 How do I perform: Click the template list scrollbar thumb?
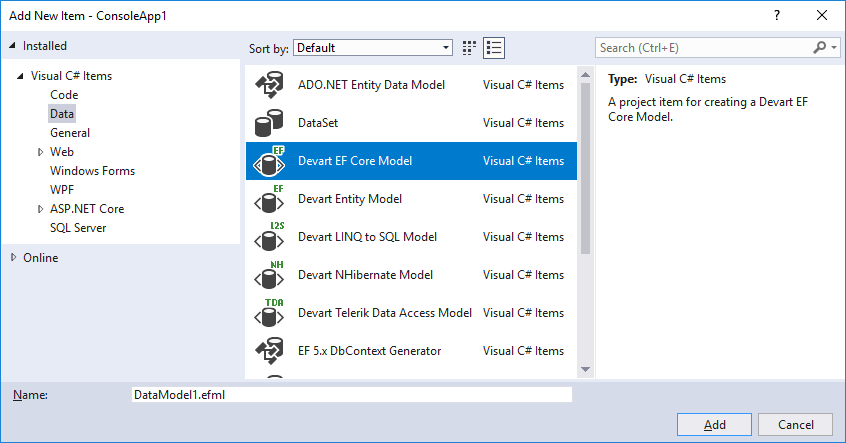click(585, 168)
